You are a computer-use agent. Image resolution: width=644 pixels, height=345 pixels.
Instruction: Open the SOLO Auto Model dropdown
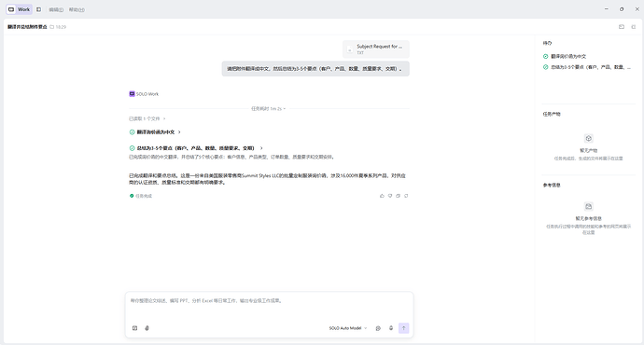[348, 328]
